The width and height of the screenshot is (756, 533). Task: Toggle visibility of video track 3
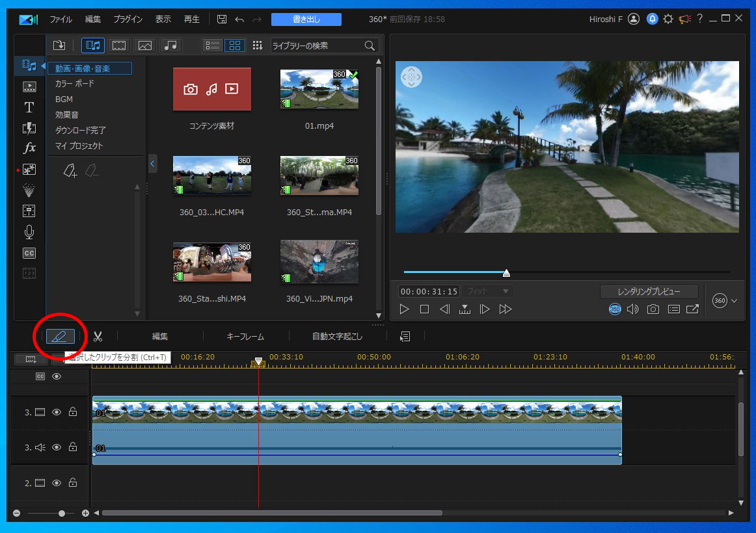57,411
